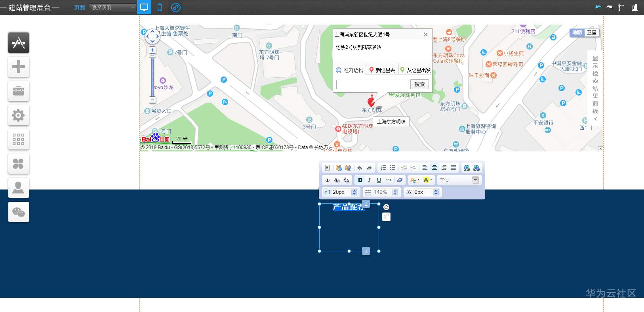Image resolution: width=644 pixels, height=312 pixels.
Task: Open the nine-square grid sidebar button
Action: (x=19, y=140)
